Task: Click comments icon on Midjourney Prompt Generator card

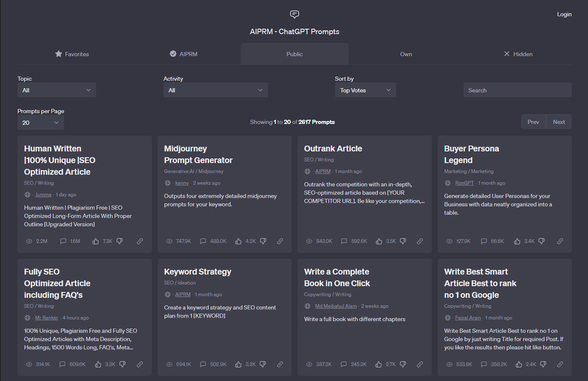Action: tap(203, 241)
